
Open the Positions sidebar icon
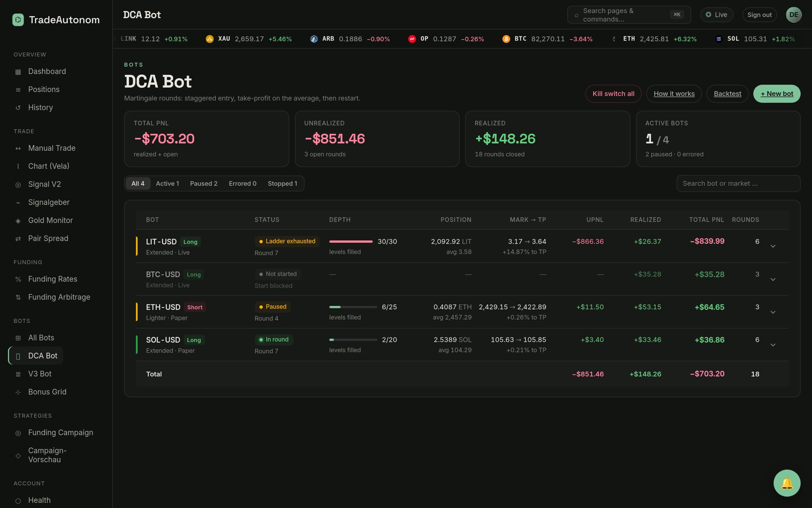point(18,90)
